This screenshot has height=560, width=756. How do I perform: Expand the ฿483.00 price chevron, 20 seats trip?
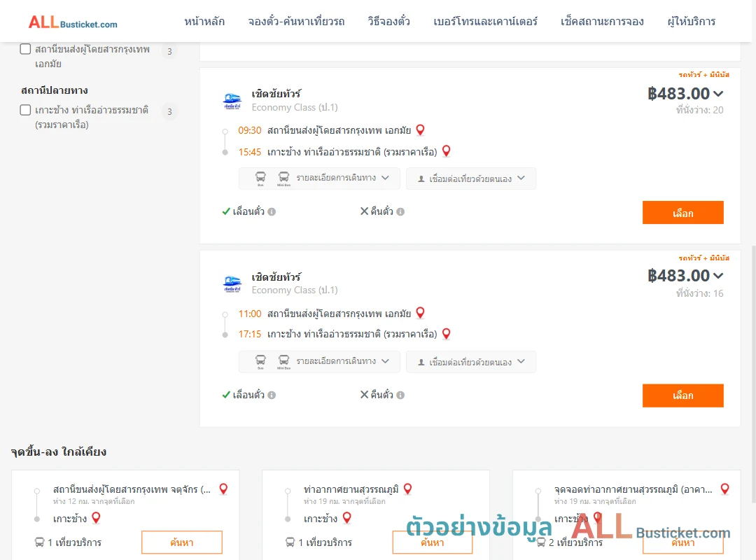tap(718, 94)
